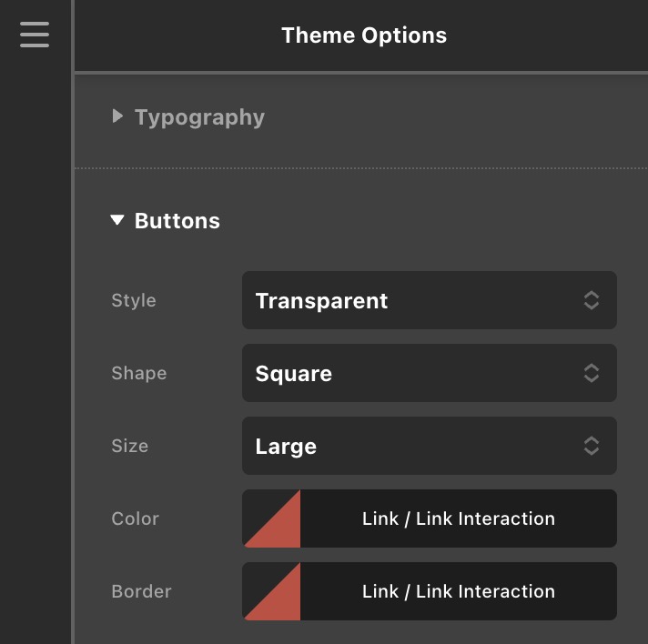Click the up-down chevron icon in Style field

click(x=592, y=300)
